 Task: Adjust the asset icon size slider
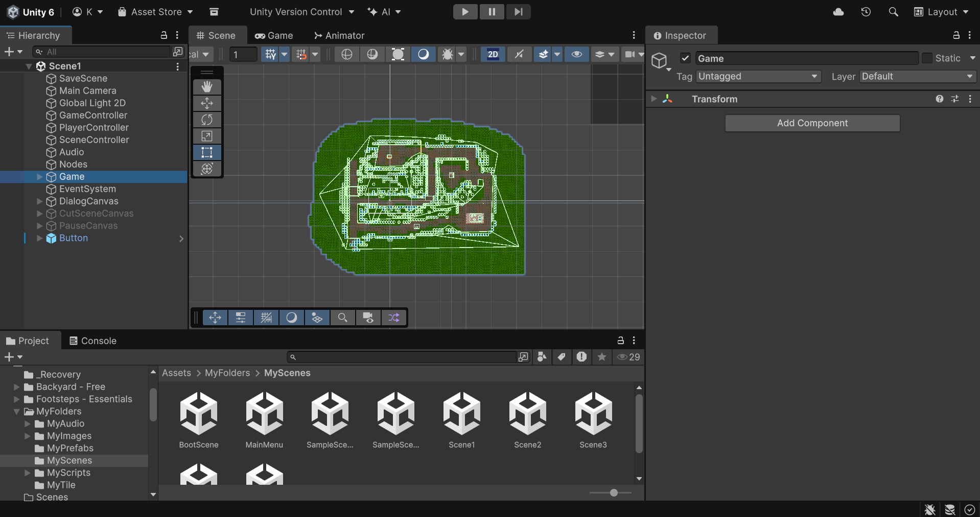click(x=614, y=492)
